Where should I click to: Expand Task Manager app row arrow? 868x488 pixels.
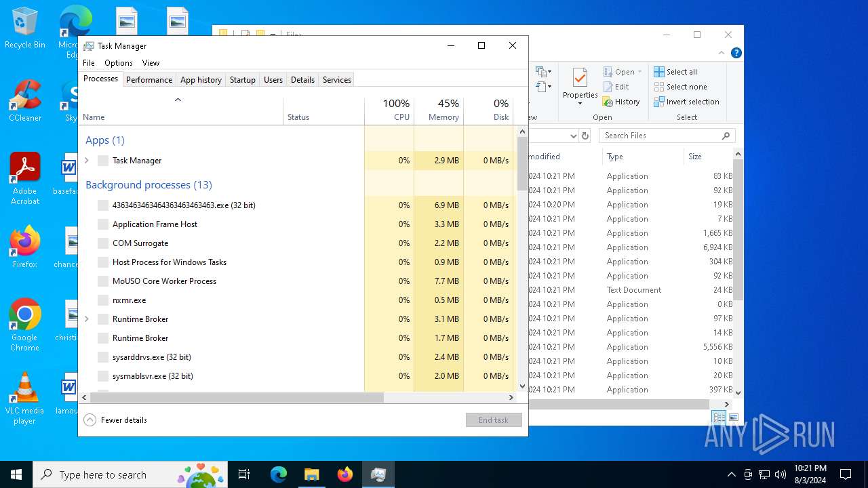(86, 161)
